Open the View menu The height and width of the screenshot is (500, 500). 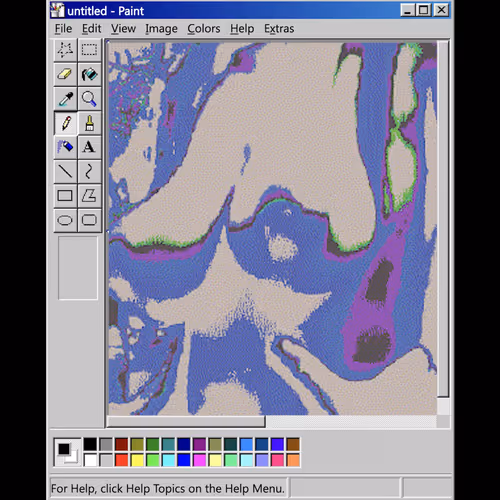click(123, 29)
